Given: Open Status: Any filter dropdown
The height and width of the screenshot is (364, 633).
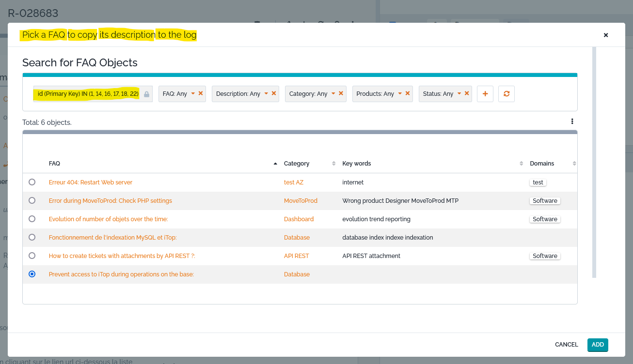Looking at the screenshot, I should [x=459, y=93].
